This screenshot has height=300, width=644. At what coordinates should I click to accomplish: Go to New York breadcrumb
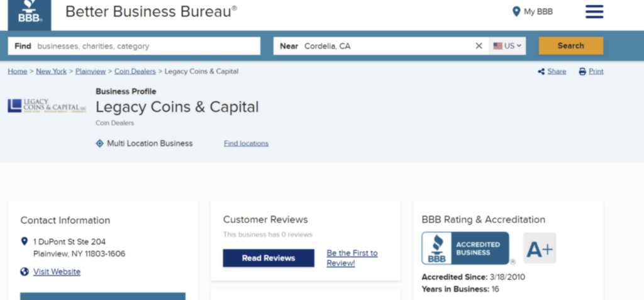point(51,72)
